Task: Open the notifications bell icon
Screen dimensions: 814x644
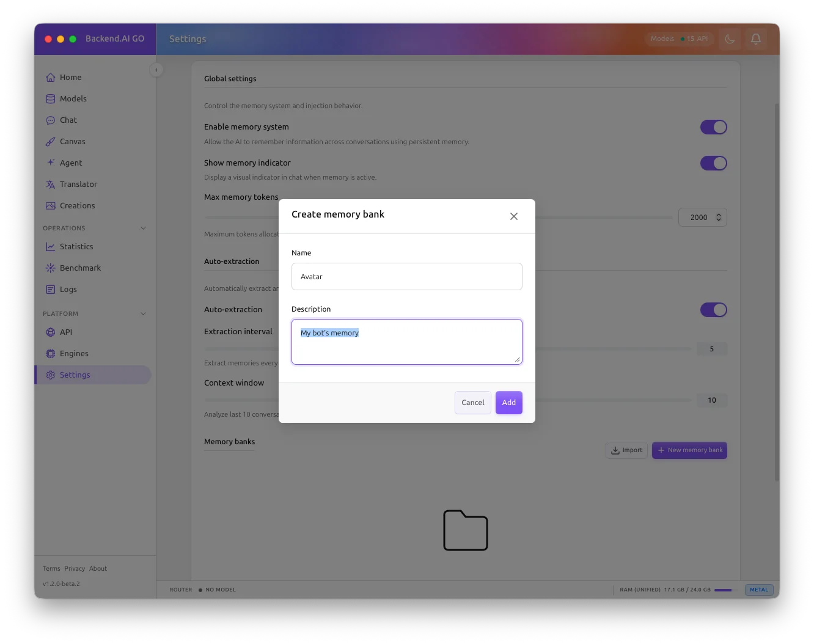Action: [x=756, y=39]
